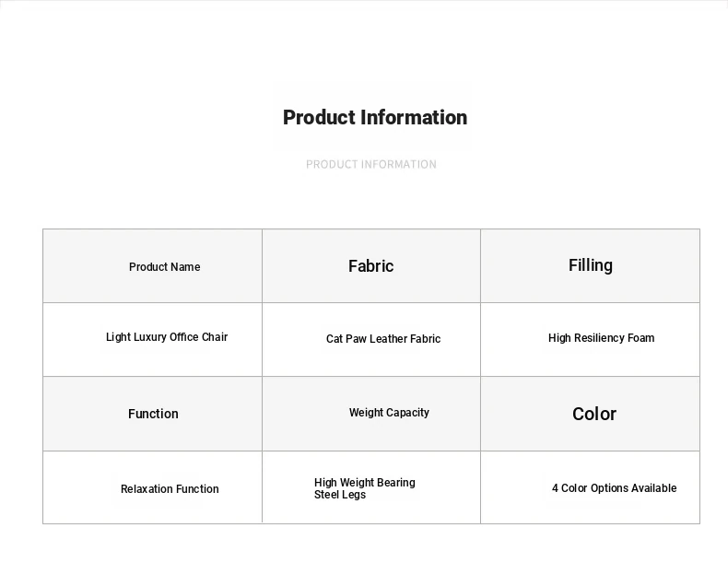Viewport: 728px width, 574px height.
Task: Click the Steel Legs second line
Action: (x=340, y=495)
